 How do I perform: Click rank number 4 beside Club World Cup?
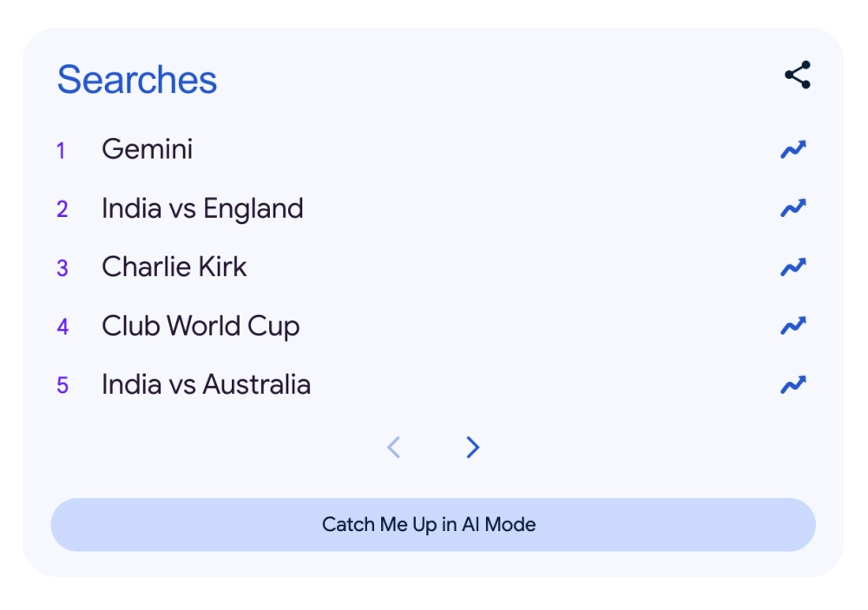click(62, 327)
